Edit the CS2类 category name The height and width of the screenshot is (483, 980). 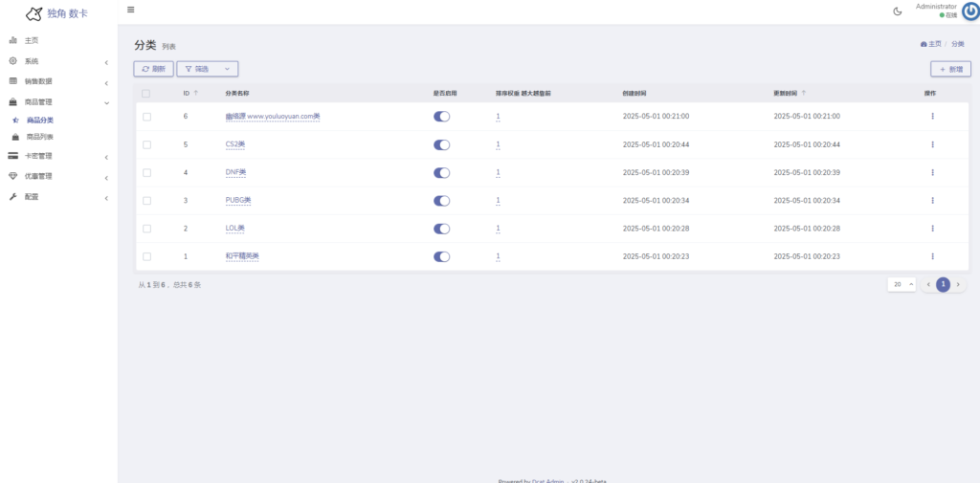[x=235, y=144]
